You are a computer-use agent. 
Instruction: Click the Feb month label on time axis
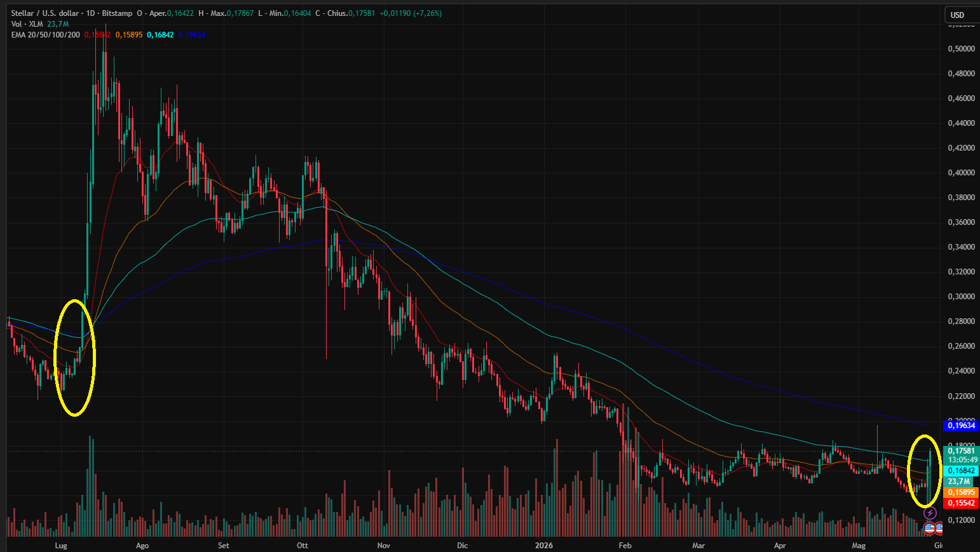click(625, 546)
